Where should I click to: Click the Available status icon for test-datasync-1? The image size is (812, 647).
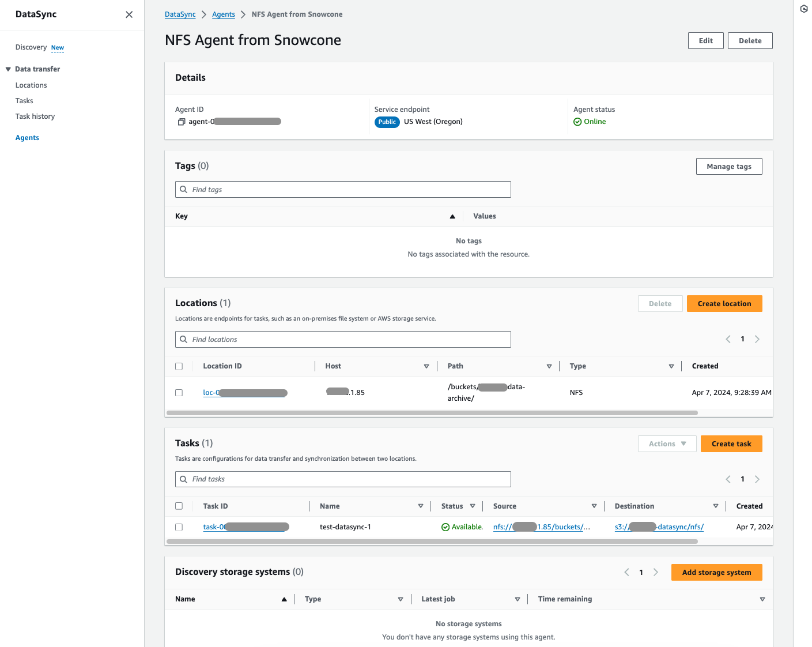coord(445,527)
